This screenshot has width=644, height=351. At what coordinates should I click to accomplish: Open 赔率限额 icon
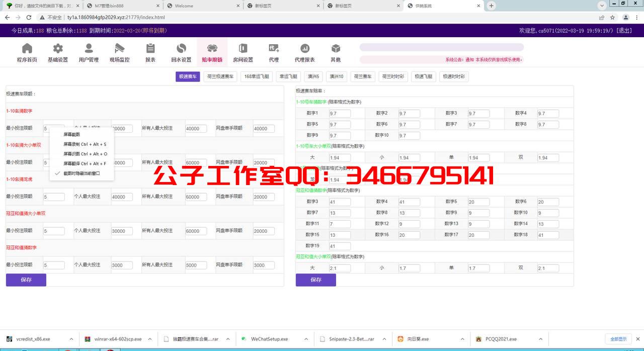[212, 48]
